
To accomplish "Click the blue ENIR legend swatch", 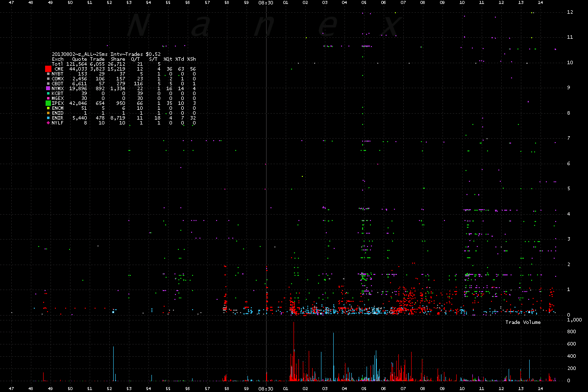I will 49,118.
